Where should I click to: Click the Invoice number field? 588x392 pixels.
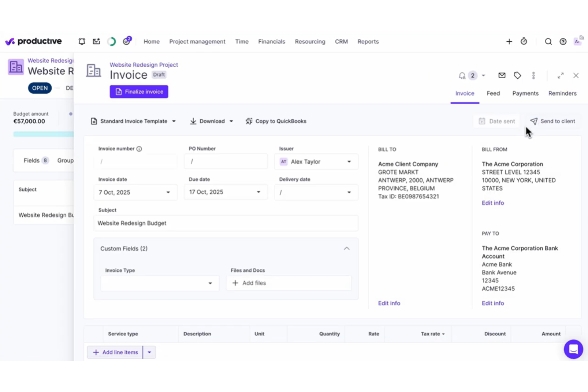click(x=135, y=162)
